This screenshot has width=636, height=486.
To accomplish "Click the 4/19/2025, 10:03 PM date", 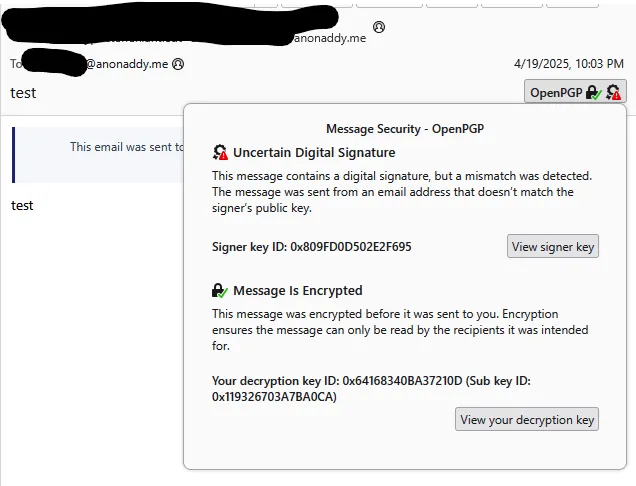I will point(569,64).
